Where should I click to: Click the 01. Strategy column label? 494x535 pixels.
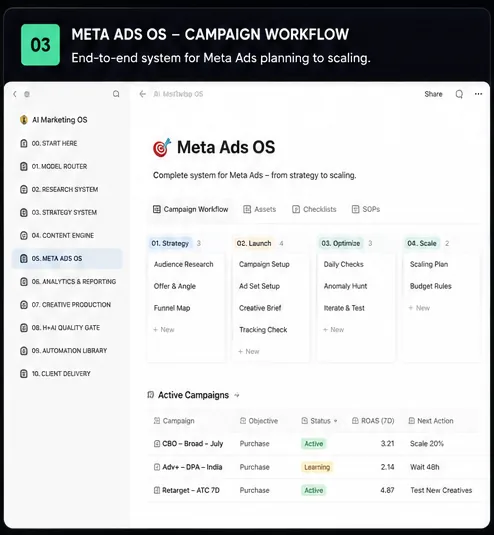(170, 243)
